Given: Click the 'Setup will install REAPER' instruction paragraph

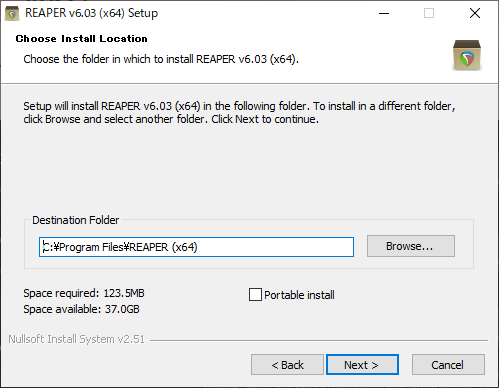Looking at the screenshot, I should 239,113.
